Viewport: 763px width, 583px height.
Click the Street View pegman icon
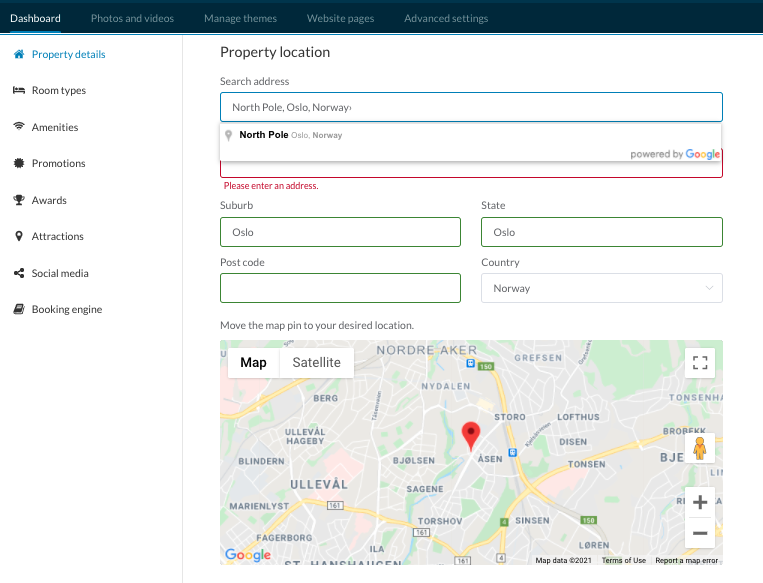(x=700, y=448)
